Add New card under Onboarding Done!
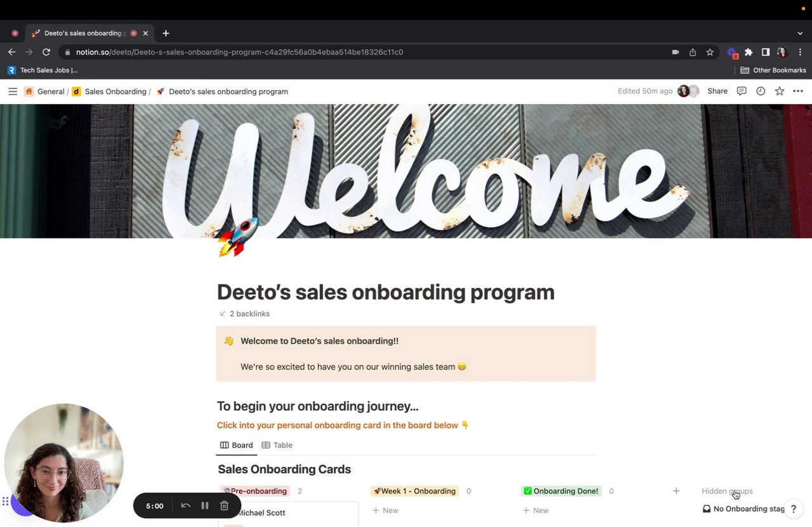This screenshot has height=527, width=812. tap(535, 511)
